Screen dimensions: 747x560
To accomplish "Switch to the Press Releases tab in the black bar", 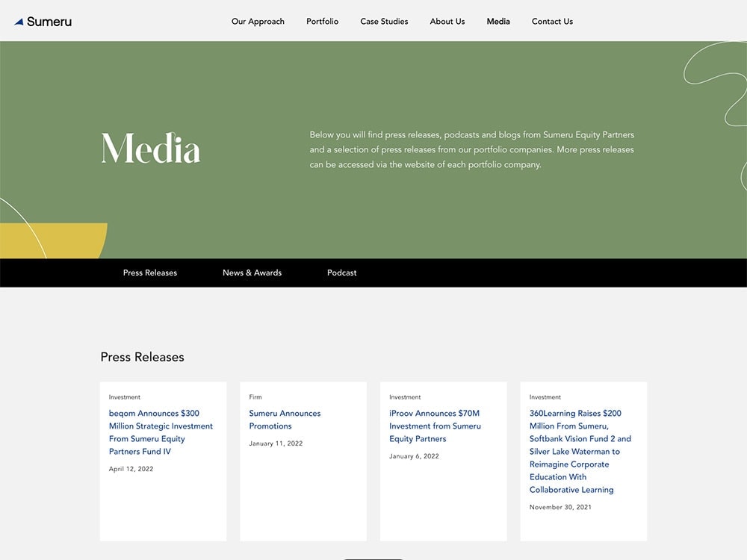I will (x=150, y=273).
